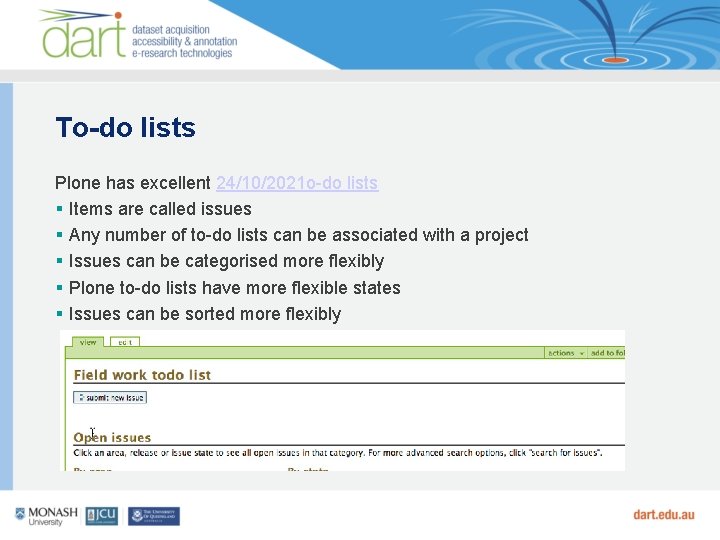Select the 'view' tab in Plone screenshot

[x=88, y=342]
